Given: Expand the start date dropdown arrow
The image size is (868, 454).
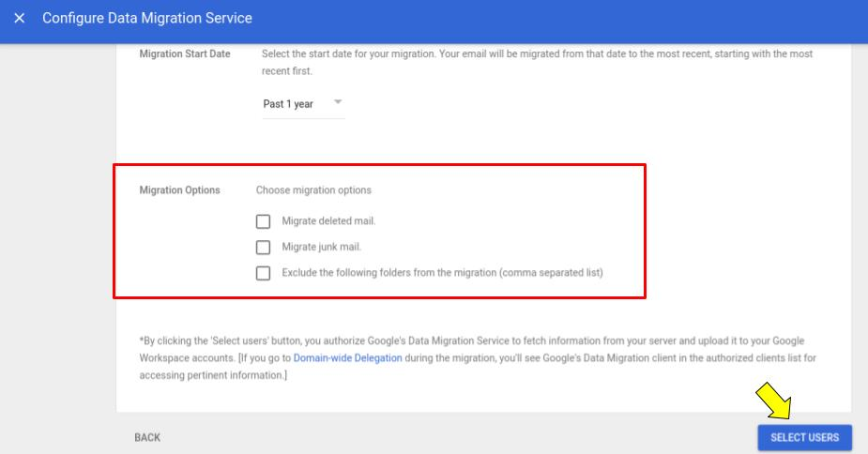Looking at the screenshot, I should (x=338, y=102).
